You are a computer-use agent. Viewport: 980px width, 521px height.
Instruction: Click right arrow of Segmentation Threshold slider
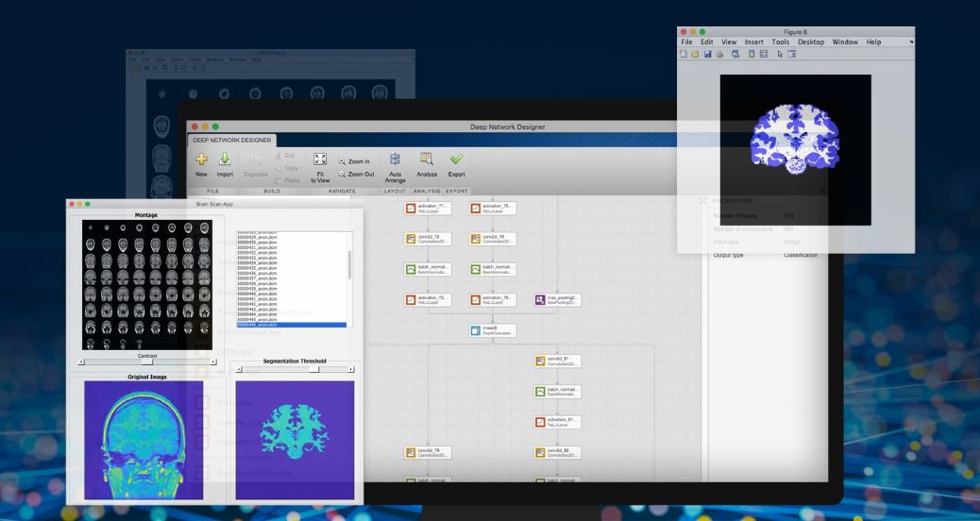pyautogui.click(x=351, y=369)
